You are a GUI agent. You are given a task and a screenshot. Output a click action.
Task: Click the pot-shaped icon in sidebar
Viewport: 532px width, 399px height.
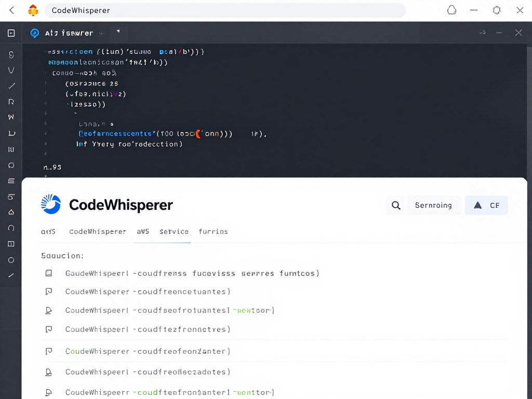point(11,196)
